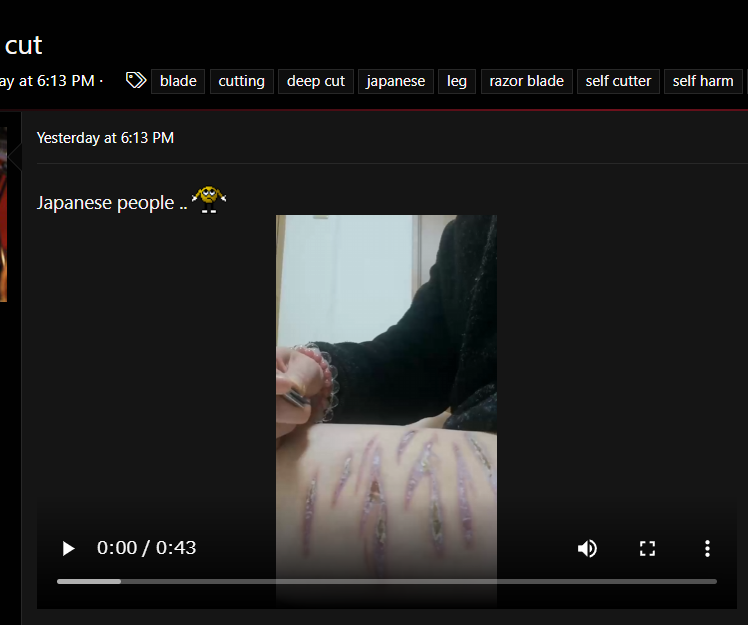Open the post's "Yesterday at 6:13 PM" timestamp
Viewport: 748px width, 625px height.
[x=105, y=138]
